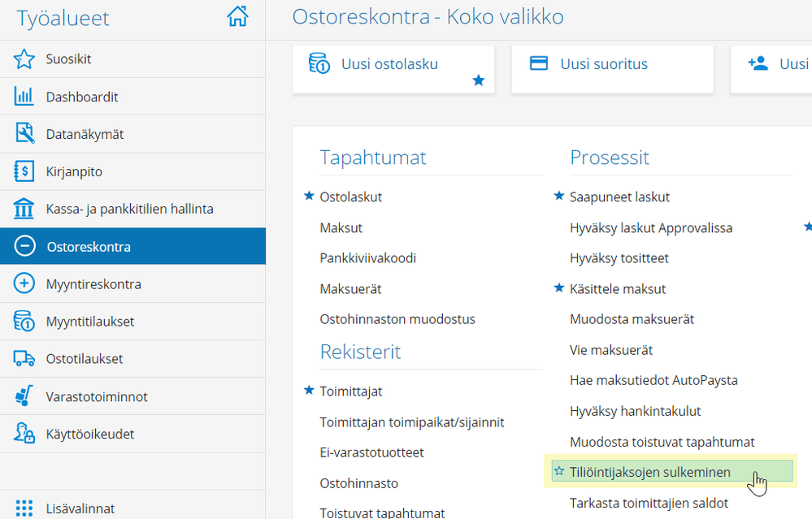
Task: Collapse Ostoreskontra with the minus icon
Action: tap(24, 247)
